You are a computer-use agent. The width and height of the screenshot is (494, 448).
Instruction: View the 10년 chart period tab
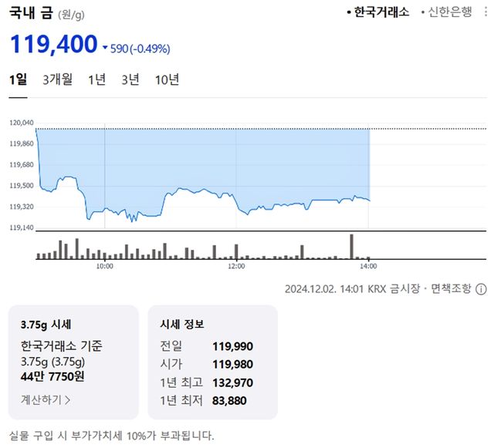click(x=167, y=80)
